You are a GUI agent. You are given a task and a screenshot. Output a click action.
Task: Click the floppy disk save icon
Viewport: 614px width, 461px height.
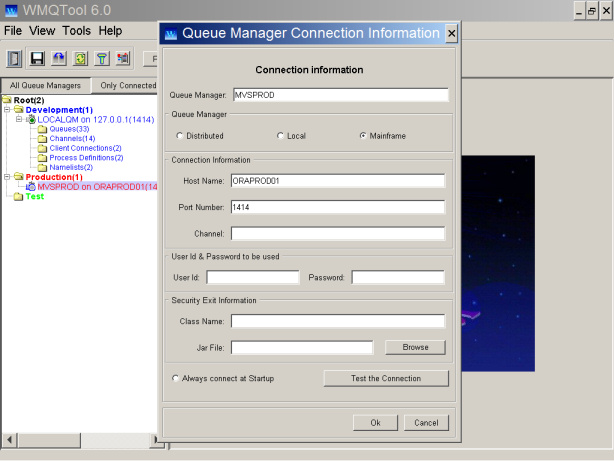[x=37, y=59]
